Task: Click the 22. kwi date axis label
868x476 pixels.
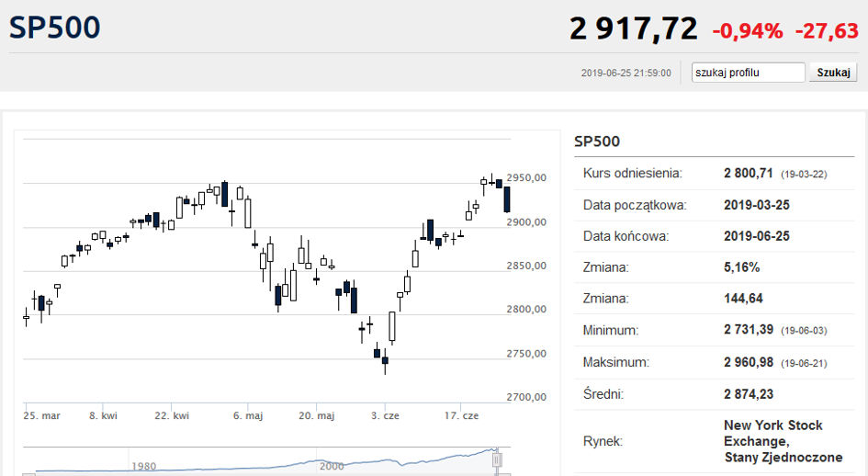Action: pyautogui.click(x=172, y=415)
